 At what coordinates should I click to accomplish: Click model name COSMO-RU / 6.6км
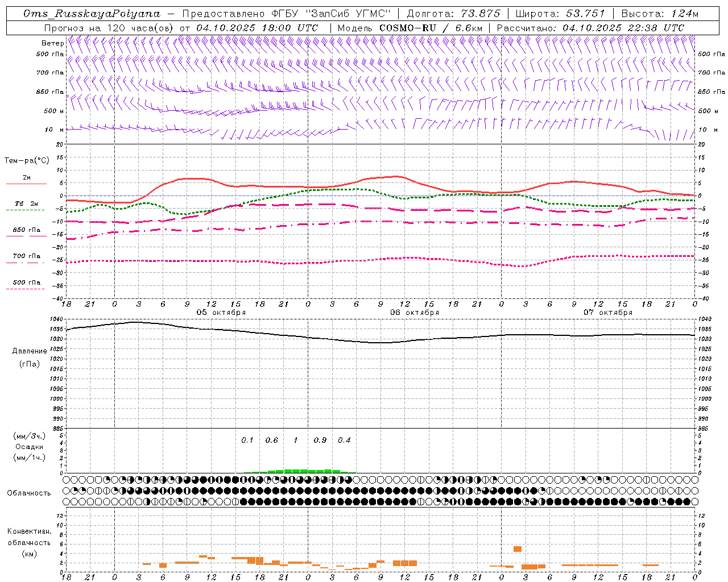(431, 28)
